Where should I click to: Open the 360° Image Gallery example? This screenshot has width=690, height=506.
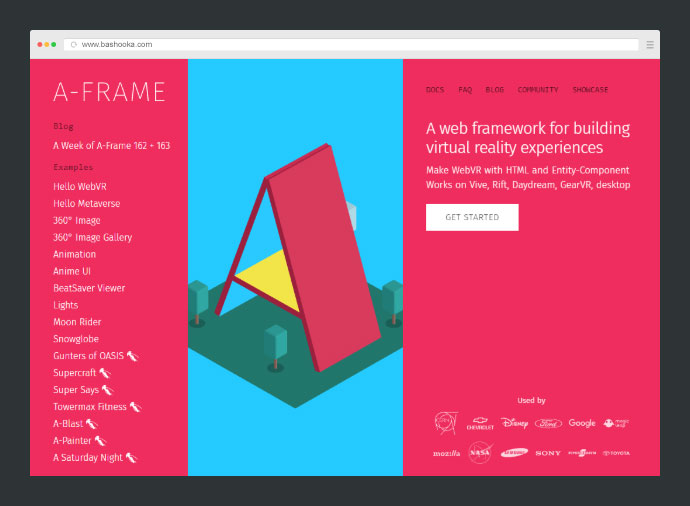pos(92,238)
